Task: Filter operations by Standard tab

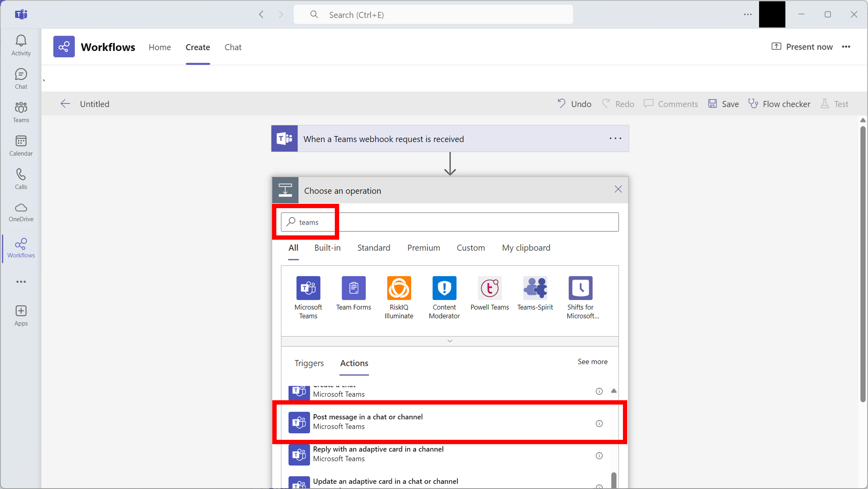Action: click(374, 248)
